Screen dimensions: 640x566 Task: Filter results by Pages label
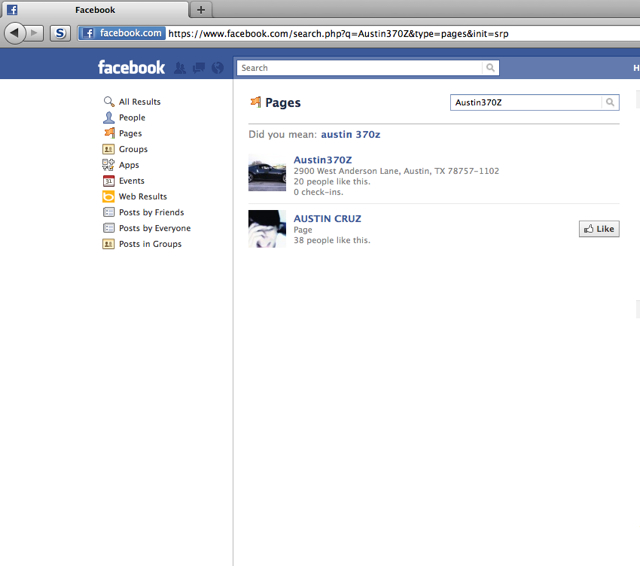[130, 133]
